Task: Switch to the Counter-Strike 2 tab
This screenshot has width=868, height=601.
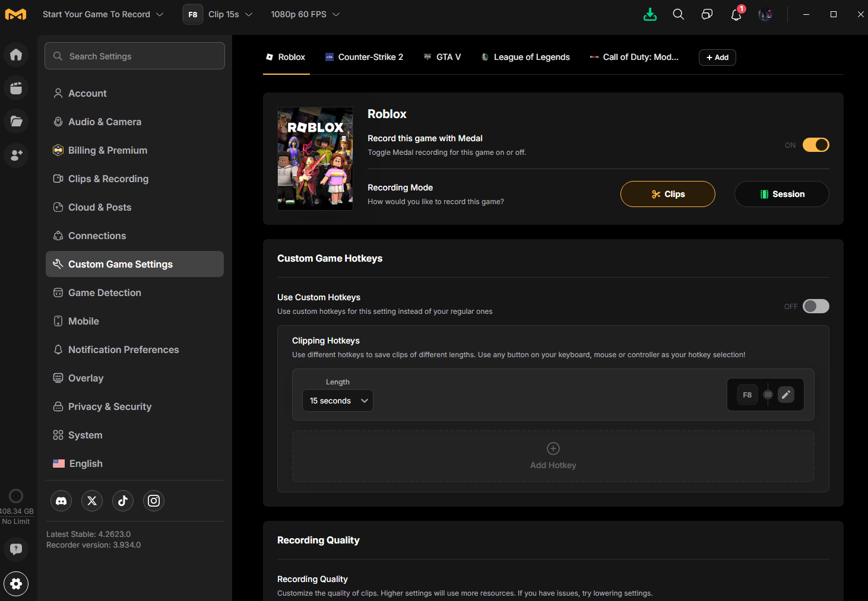Action: pos(364,57)
